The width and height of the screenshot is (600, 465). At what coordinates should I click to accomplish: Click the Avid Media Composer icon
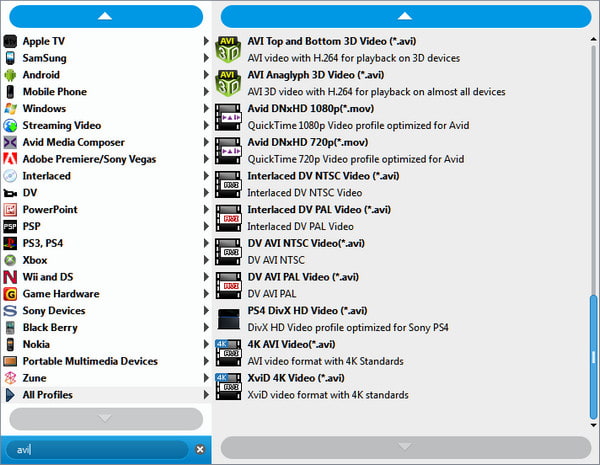pos(10,142)
